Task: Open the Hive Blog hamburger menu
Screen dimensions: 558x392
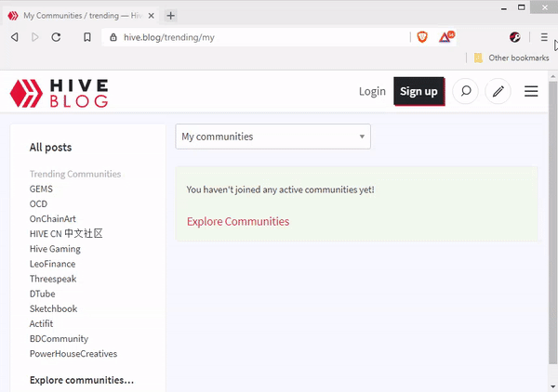Action: coord(531,91)
